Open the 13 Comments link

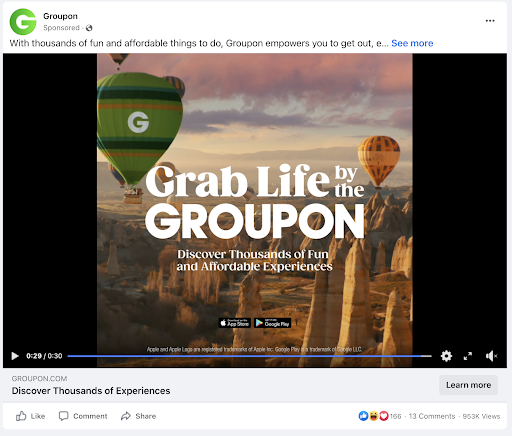(x=432, y=416)
